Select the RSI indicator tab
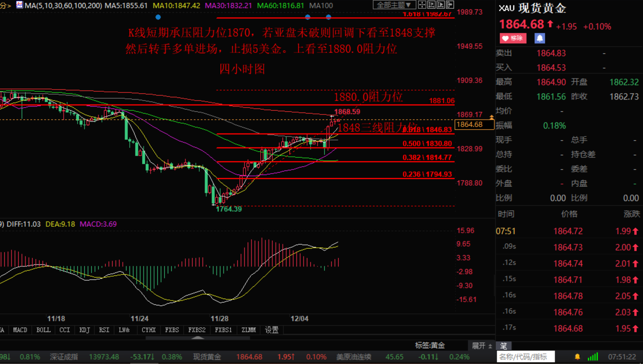 104,330
